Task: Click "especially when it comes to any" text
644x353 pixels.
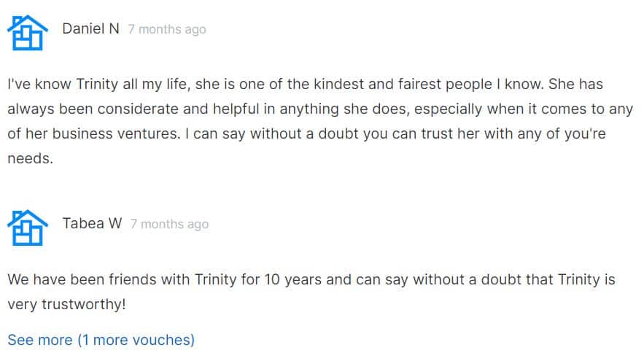Action: click(x=524, y=109)
